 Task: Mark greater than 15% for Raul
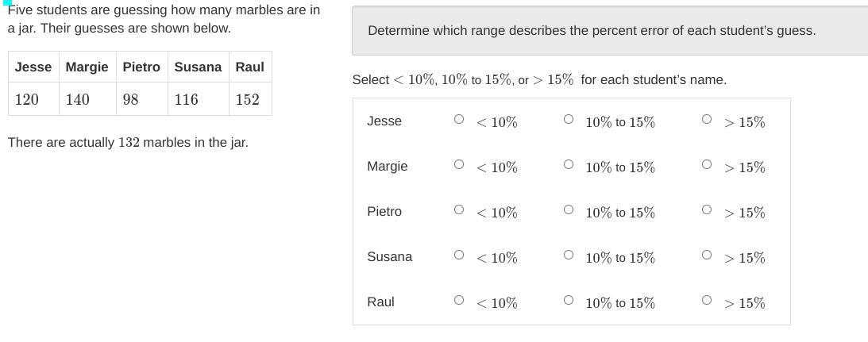[707, 301]
